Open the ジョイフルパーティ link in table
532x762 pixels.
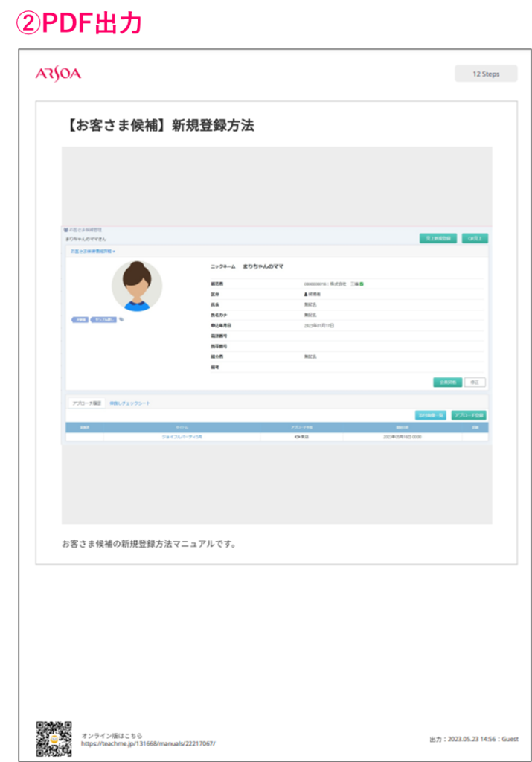pyautogui.click(x=182, y=437)
